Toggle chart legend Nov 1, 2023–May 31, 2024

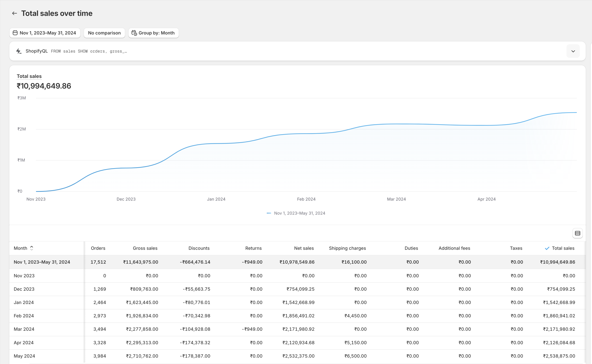pyautogui.click(x=299, y=213)
